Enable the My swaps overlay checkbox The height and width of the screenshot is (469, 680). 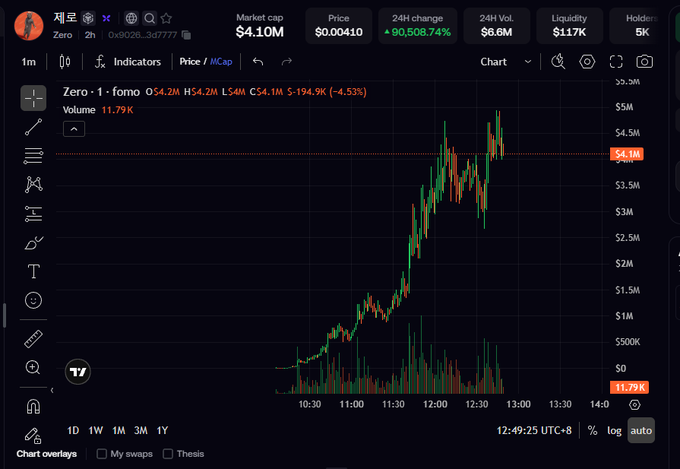(101, 454)
